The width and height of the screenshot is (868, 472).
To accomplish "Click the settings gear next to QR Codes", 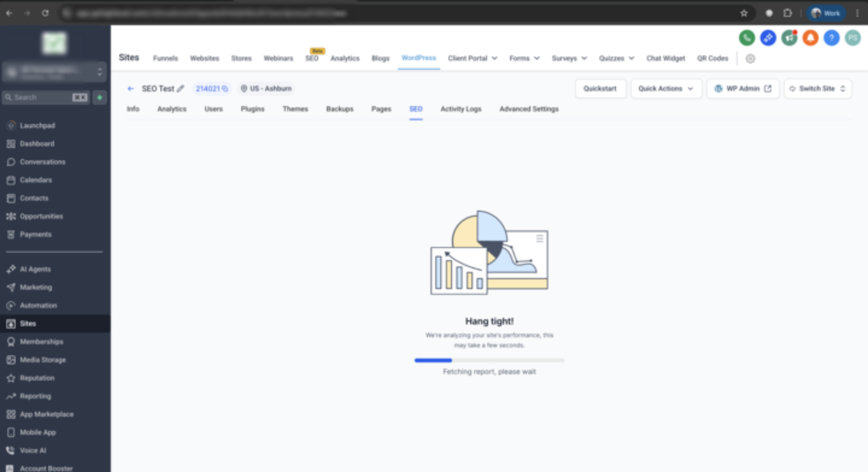I will (x=750, y=59).
